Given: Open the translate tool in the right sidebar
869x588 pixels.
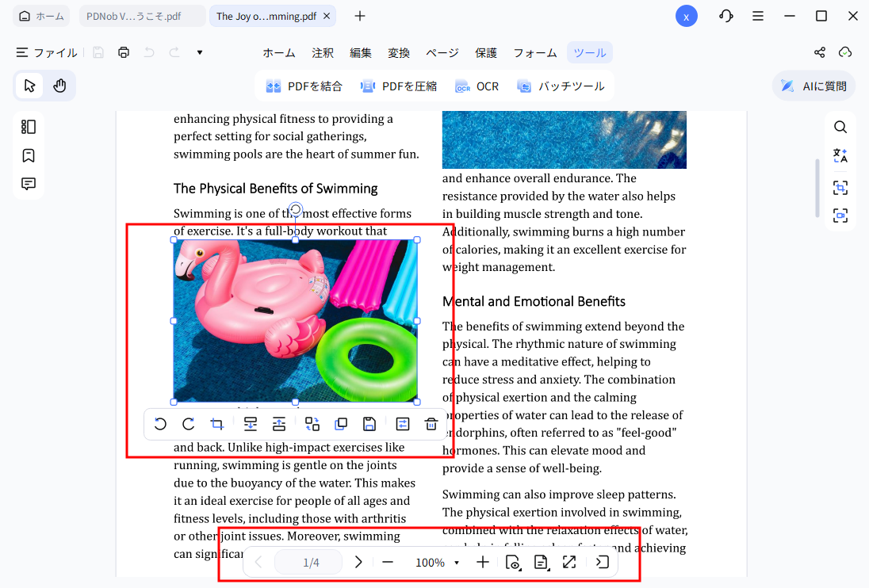Looking at the screenshot, I should [840, 155].
